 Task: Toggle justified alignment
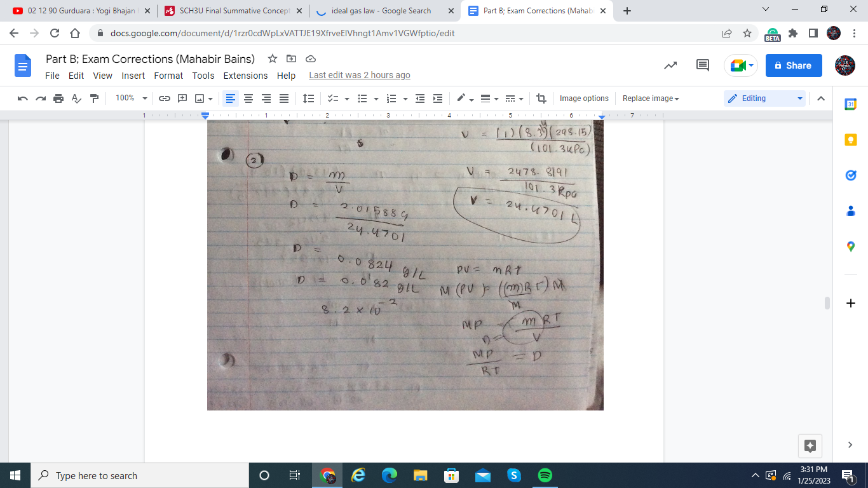[x=283, y=98]
